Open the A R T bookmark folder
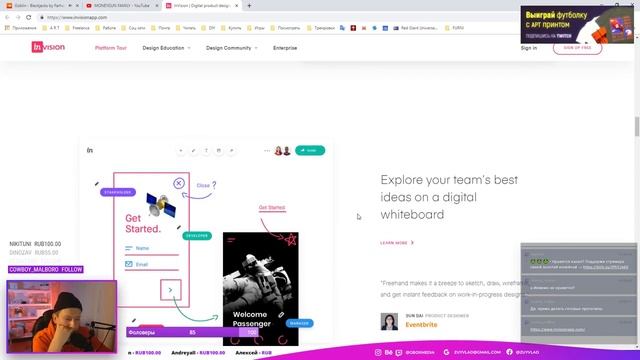640x360 pixels. tap(51, 28)
